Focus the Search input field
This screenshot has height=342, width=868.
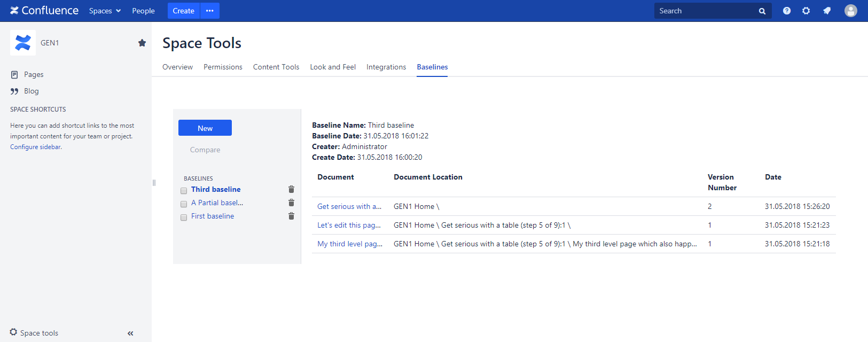coord(705,11)
